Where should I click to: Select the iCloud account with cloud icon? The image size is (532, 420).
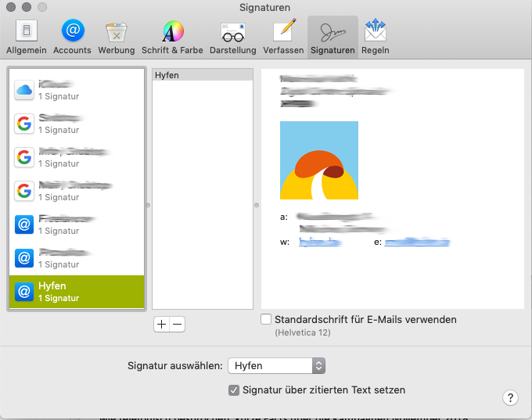point(77,90)
